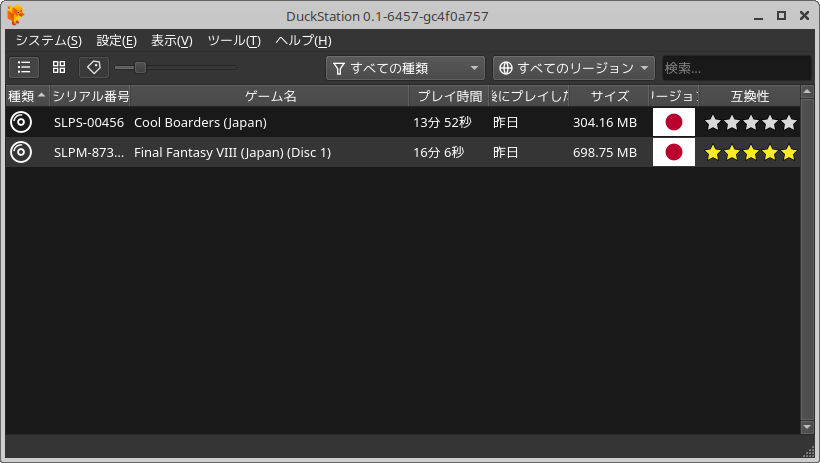Sort by サイズ column header
Image resolution: width=820 pixels, height=463 pixels.
coord(609,96)
